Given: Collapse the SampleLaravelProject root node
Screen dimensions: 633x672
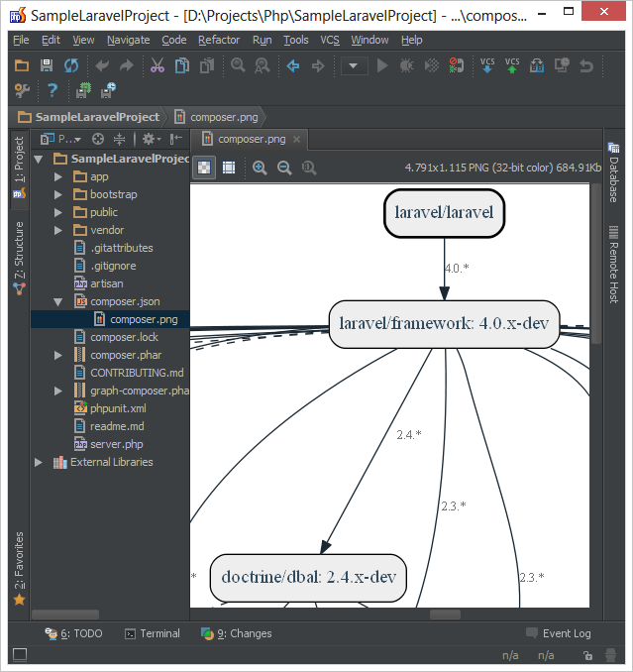Looking at the screenshot, I should click(39, 160).
